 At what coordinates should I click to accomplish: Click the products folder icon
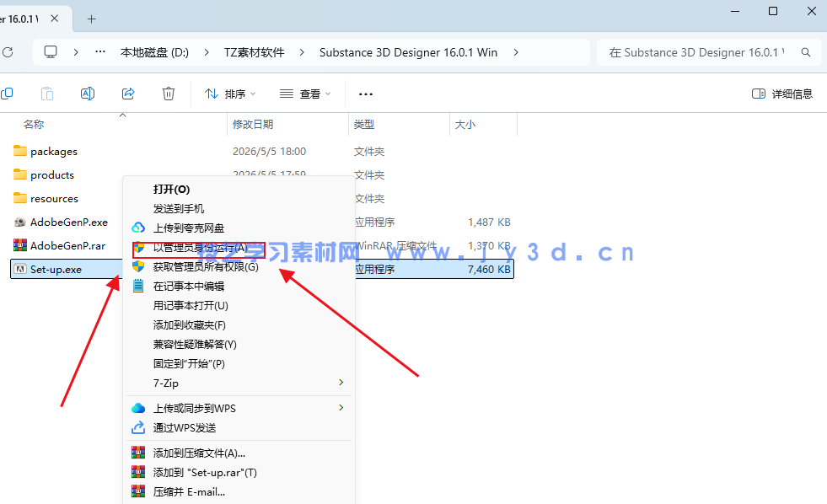pyautogui.click(x=20, y=174)
